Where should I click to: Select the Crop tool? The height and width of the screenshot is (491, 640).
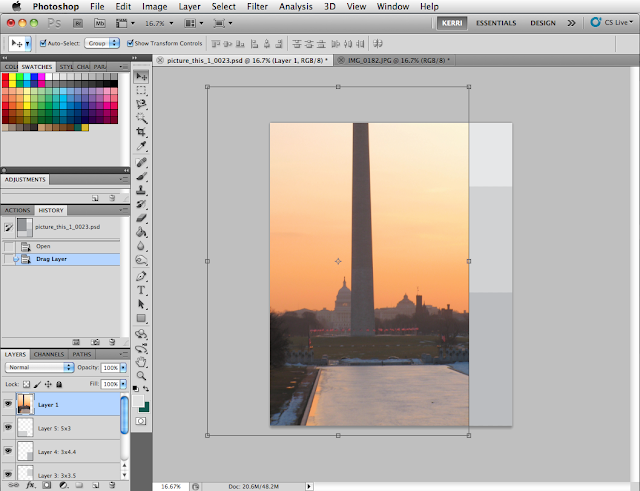tap(142, 132)
